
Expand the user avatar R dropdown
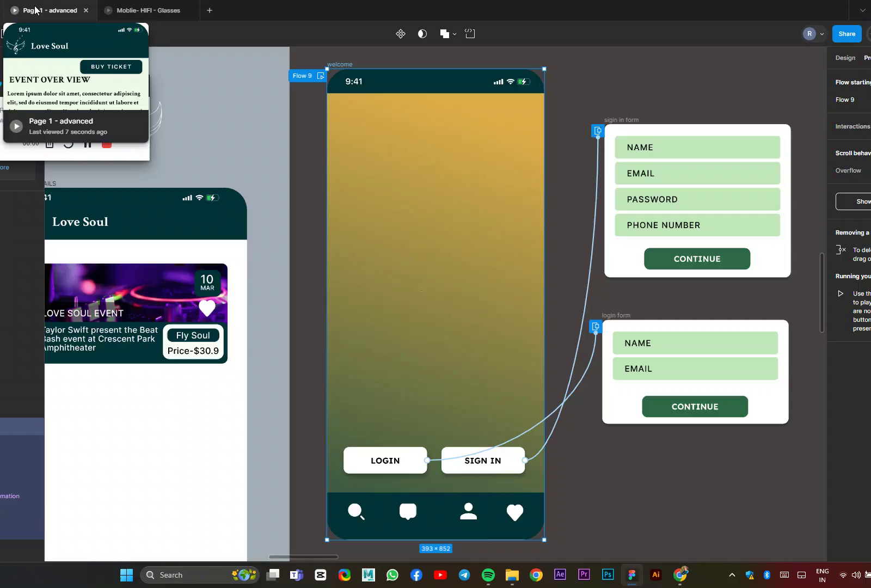[821, 34]
